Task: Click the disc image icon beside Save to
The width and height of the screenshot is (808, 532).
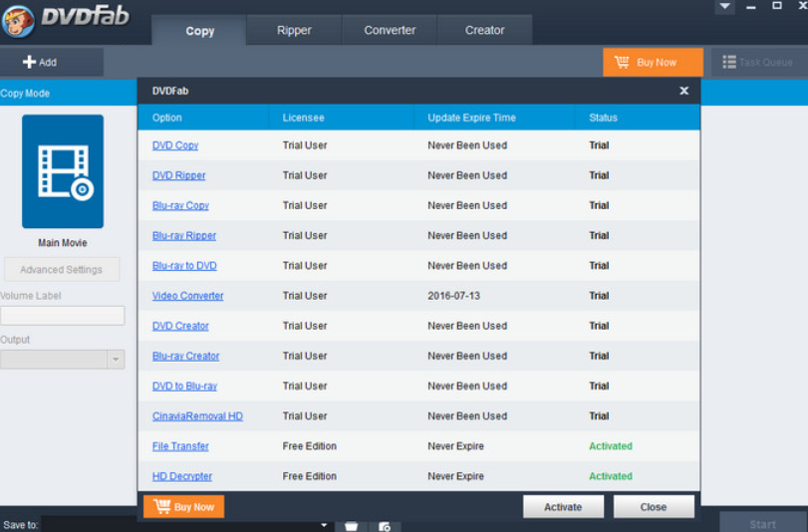Action: point(385,526)
